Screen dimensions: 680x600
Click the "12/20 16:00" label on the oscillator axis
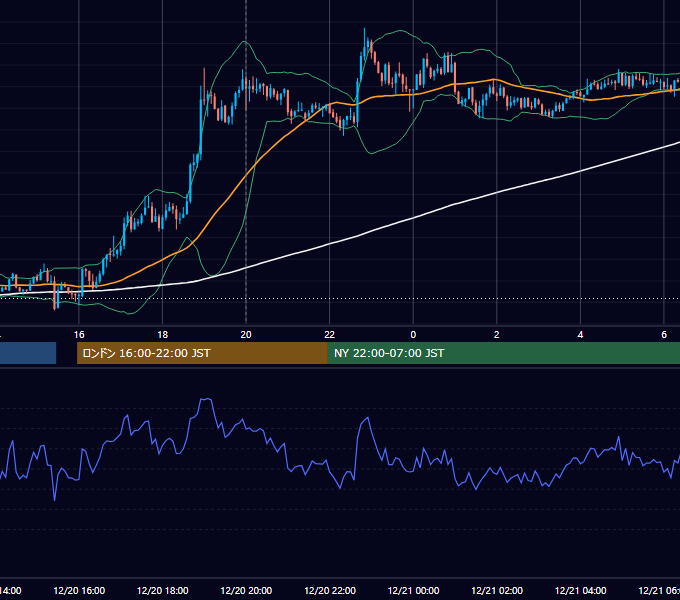tap(79, 591)
